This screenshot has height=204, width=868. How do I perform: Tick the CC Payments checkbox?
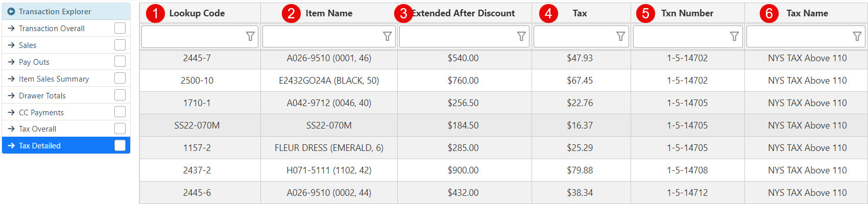point(120,112)
